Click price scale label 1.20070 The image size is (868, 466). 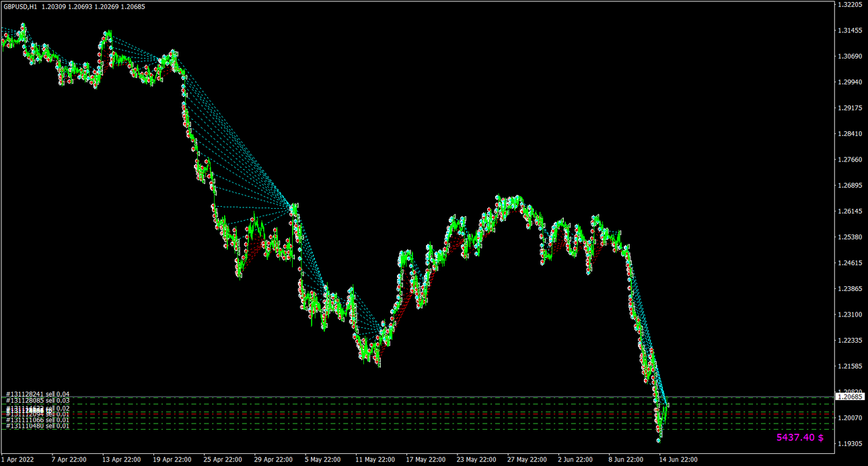click(849, 418)
